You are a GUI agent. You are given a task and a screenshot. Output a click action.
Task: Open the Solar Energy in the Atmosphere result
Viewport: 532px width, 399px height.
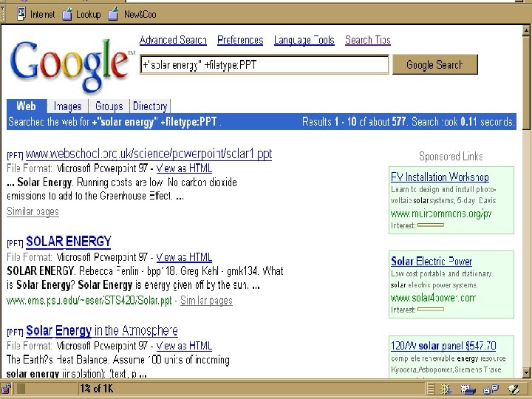pos(102,330)
